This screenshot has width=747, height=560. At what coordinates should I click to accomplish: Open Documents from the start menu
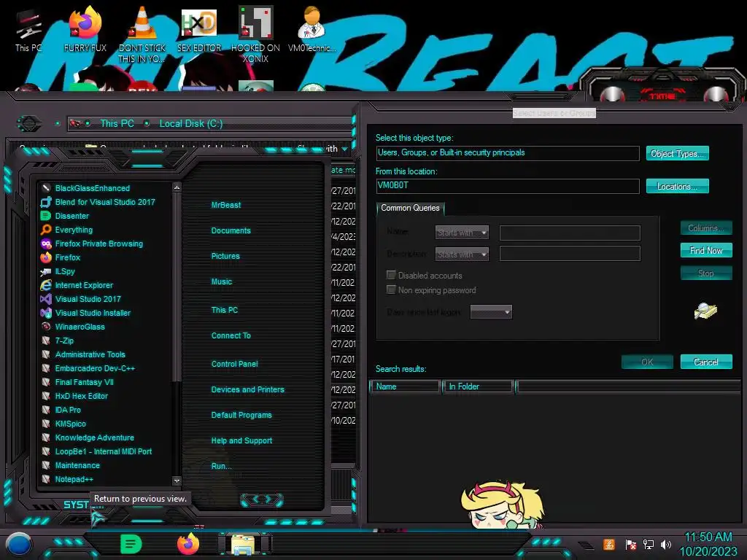[x=231, y=230]
